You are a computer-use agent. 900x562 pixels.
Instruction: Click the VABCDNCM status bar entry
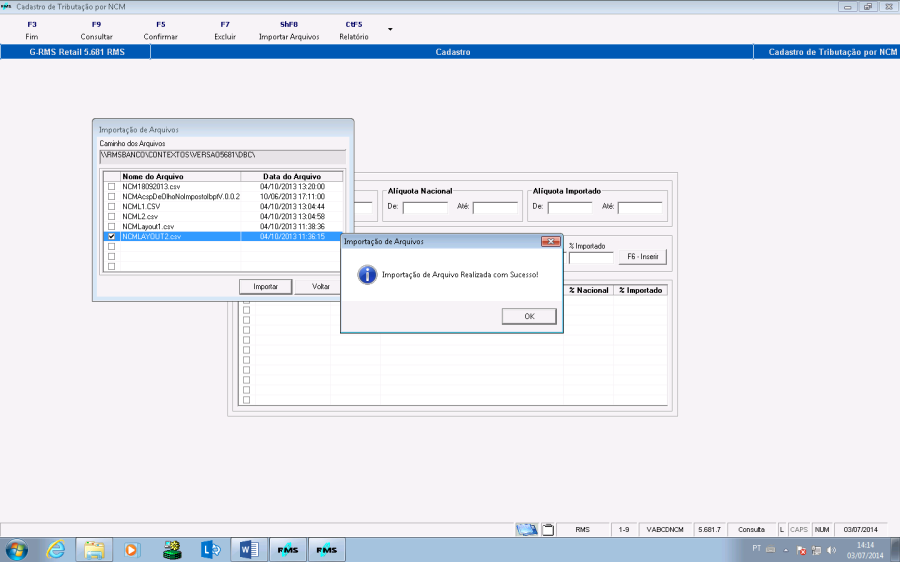(x=665, y=530)
